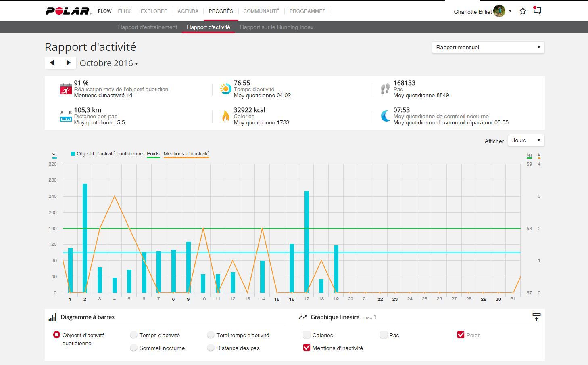The width and height of the screenshot is (588, 365).
Task: Go to previous month arrow
Action: (52, 63)
